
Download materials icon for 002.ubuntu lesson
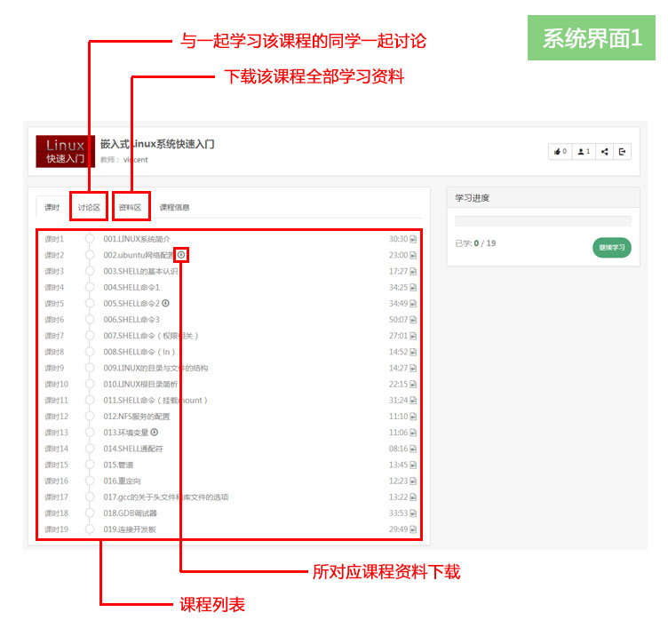(x=181, y=255)
